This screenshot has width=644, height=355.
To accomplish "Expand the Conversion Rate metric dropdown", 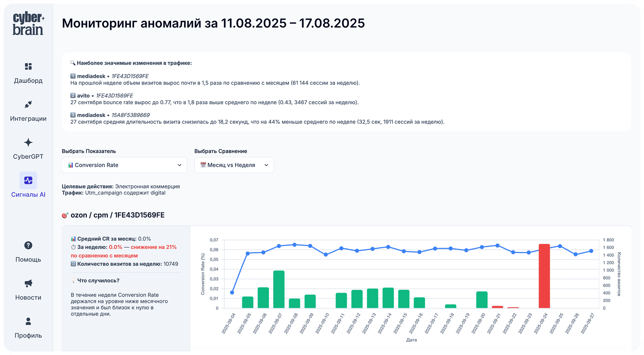I will tap(124, 165).
